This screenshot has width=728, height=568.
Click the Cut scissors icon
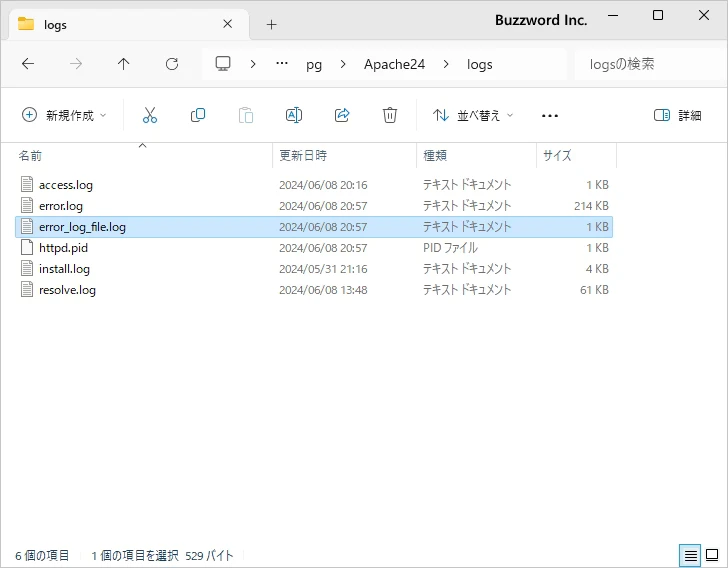pyautogui.click(x=150, y=115)
